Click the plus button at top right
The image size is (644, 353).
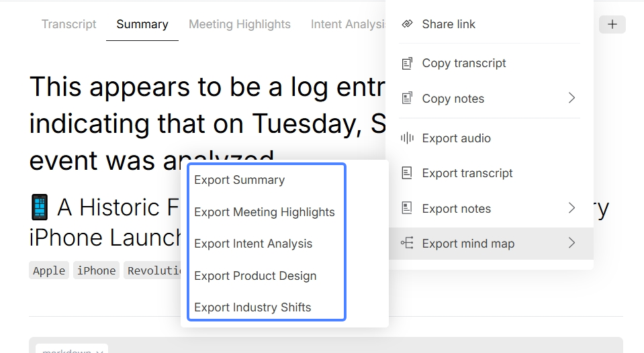(612, 24)
